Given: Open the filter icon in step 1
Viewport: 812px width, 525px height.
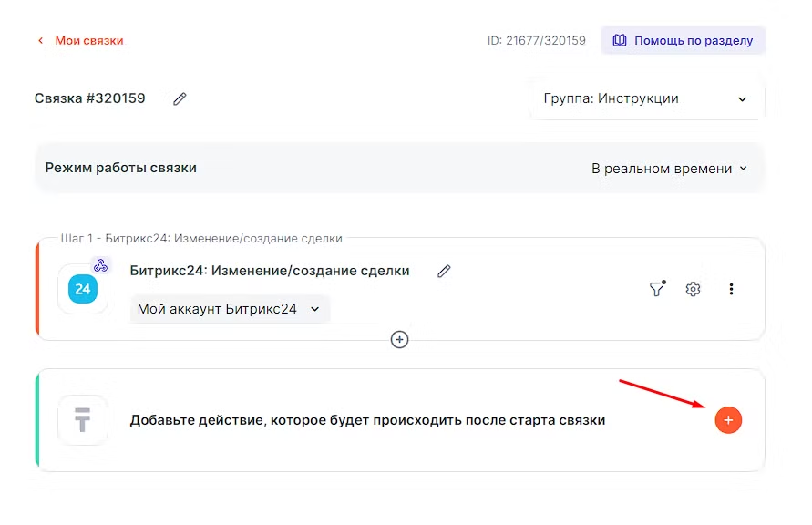Looking at the screenshot, I should [656, 289].
